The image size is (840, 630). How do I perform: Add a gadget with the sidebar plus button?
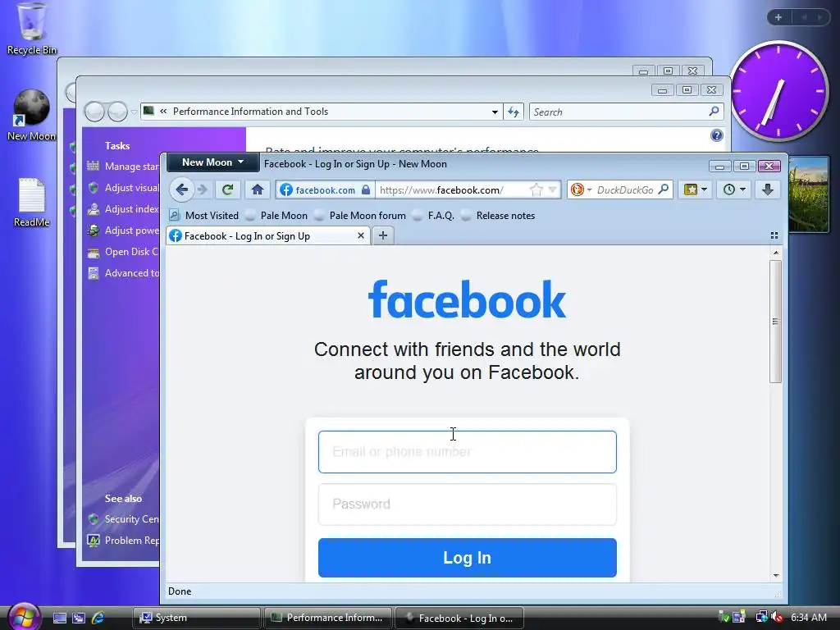778,17
